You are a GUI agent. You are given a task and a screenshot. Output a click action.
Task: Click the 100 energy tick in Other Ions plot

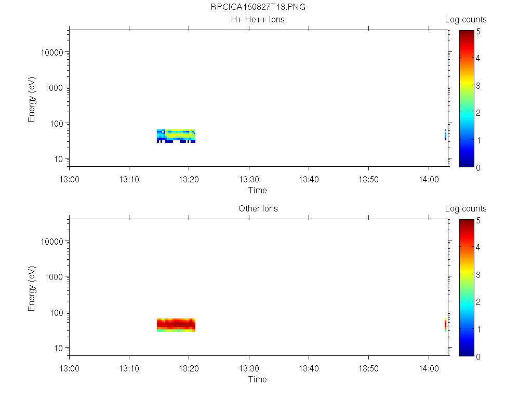pyautogui.click(x=57, y=312)
